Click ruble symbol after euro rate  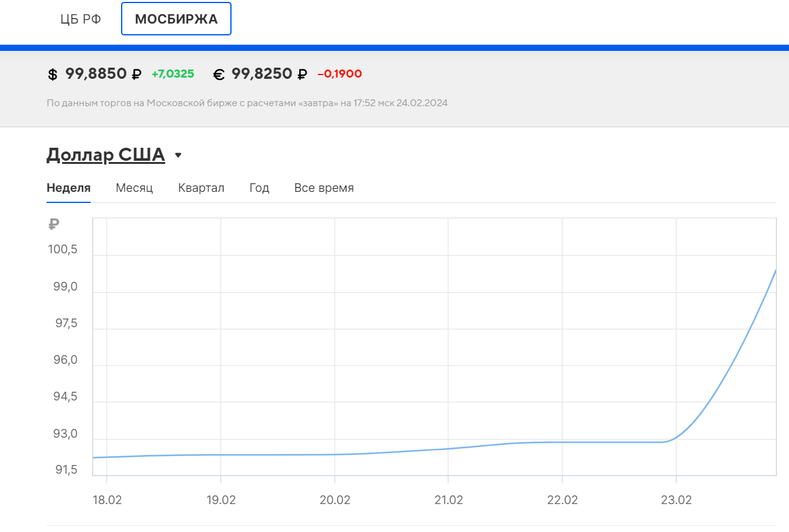click(x=302, y=74)
